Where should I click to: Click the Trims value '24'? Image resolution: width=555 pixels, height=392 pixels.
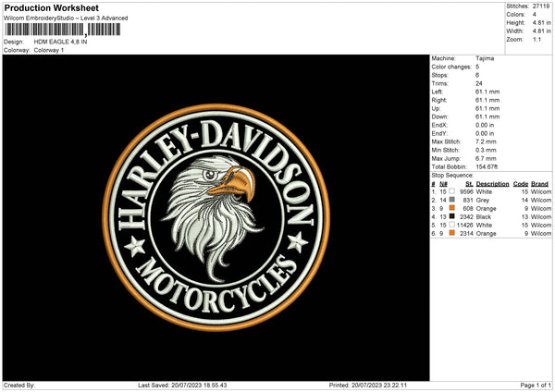click(479, 84)
